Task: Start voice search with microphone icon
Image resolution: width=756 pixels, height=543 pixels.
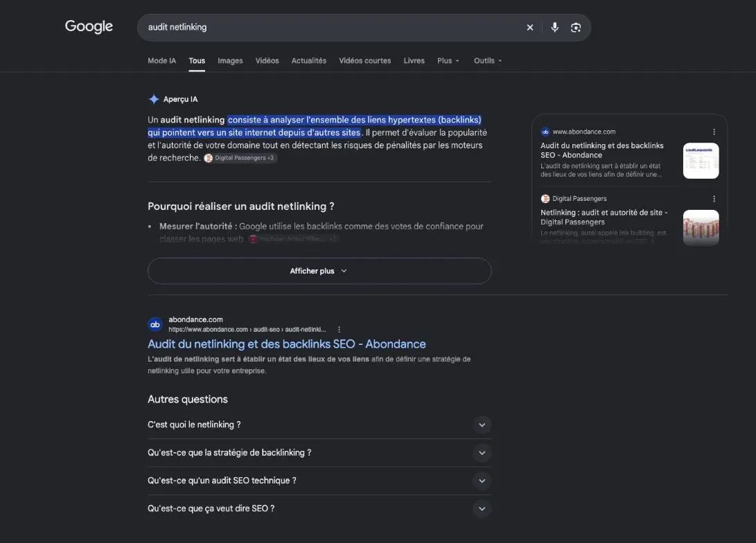Action: (555, 28)
